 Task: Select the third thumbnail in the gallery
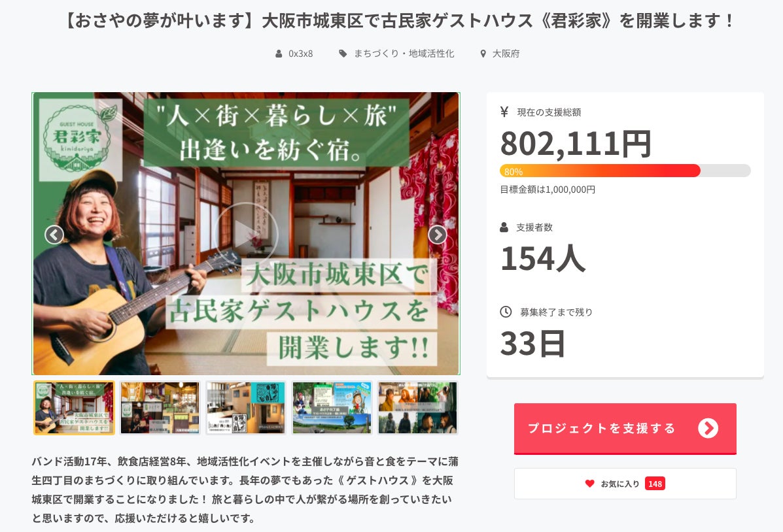tap(246, 408)
